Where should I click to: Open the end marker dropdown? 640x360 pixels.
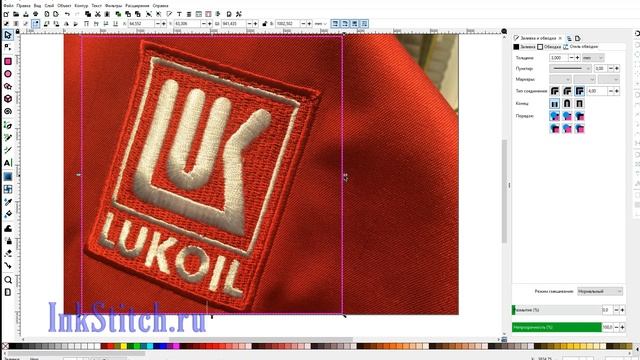click(609, 80)
